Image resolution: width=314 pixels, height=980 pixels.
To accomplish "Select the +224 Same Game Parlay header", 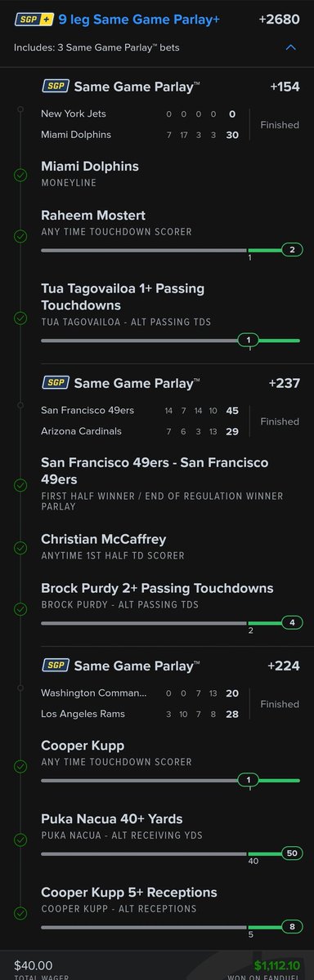I will pos(172,666).
